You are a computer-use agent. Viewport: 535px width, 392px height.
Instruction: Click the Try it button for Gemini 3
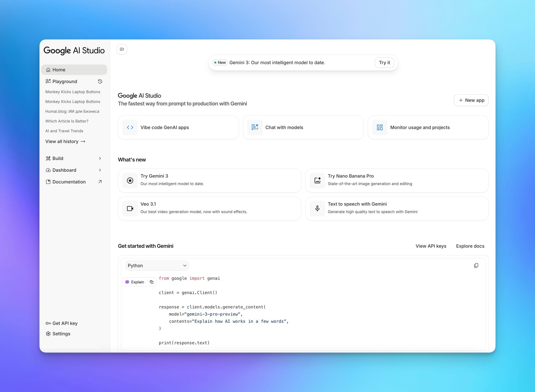(384, 62)
